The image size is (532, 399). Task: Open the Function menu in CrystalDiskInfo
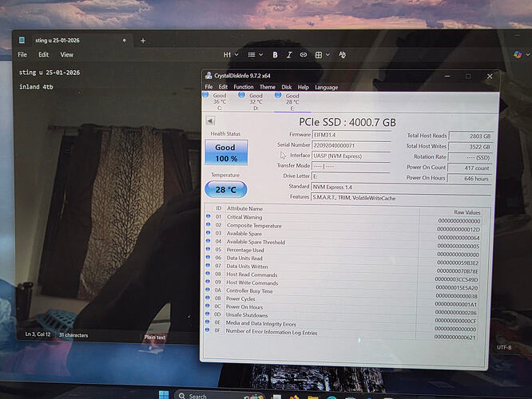point(243,87)
